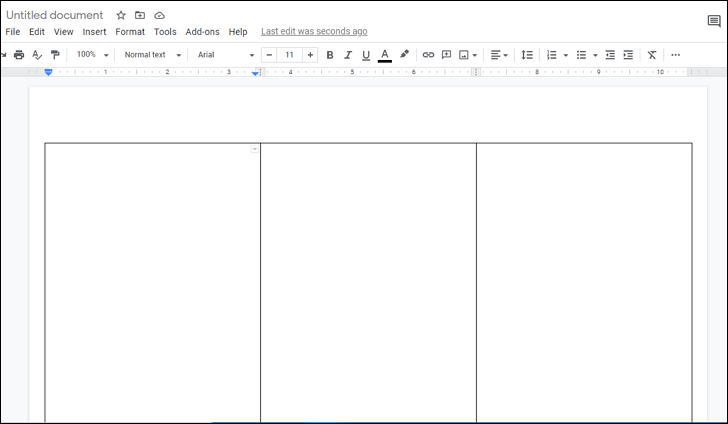Select the Paint format tool
This screenshot has height=424, width=728.
tap(55, 55)
